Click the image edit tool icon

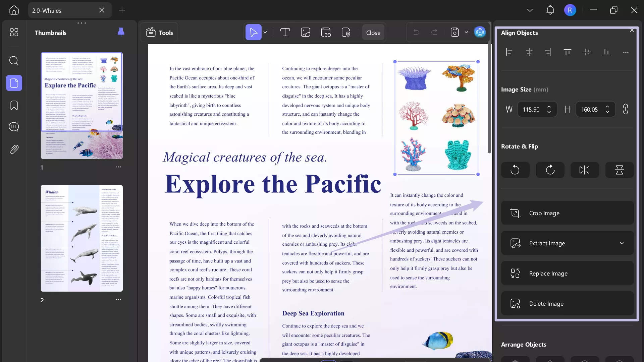306,33
